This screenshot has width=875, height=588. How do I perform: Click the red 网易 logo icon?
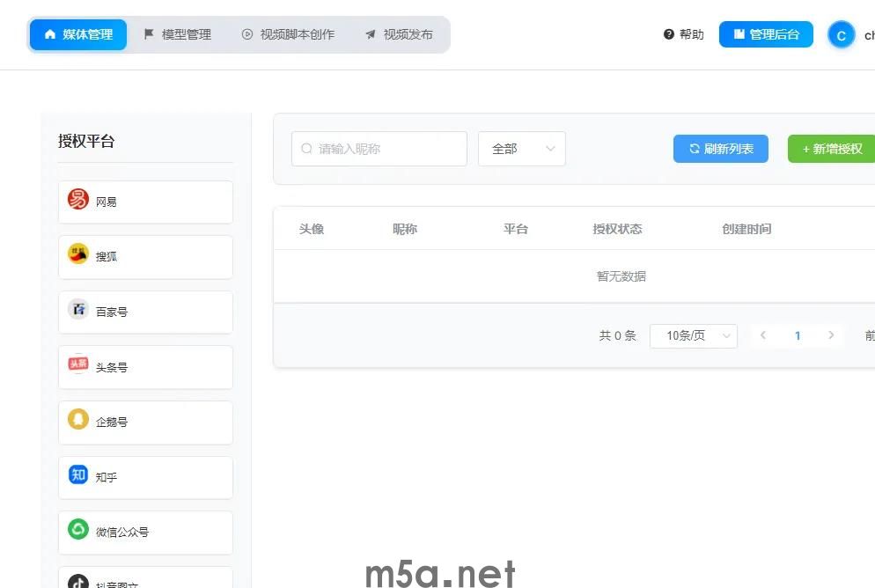click(78, 199)
